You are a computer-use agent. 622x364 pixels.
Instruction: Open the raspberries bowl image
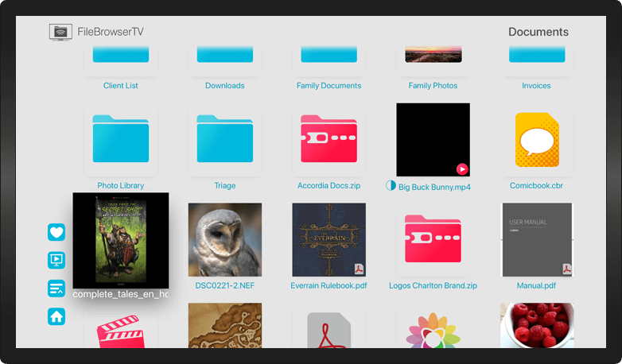[536, 324]
